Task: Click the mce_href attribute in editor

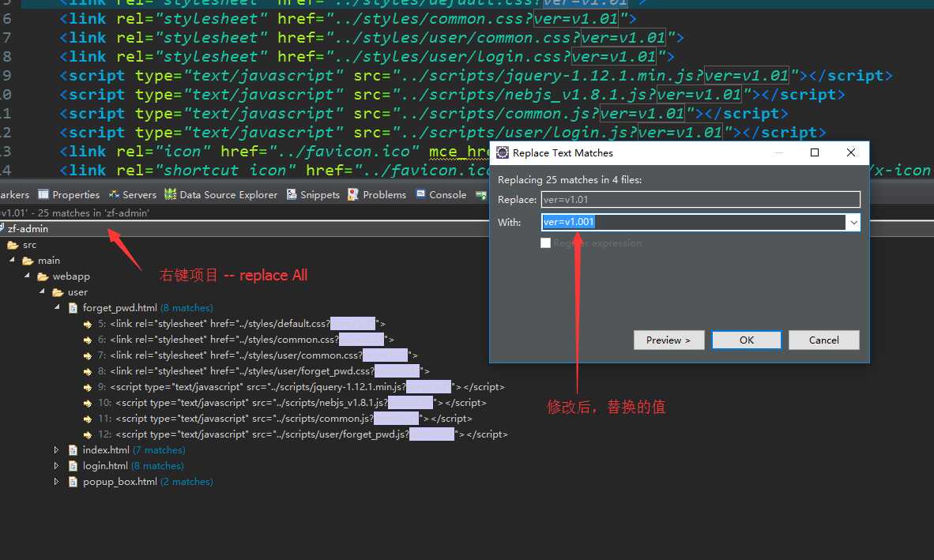Action: (458, 152)
